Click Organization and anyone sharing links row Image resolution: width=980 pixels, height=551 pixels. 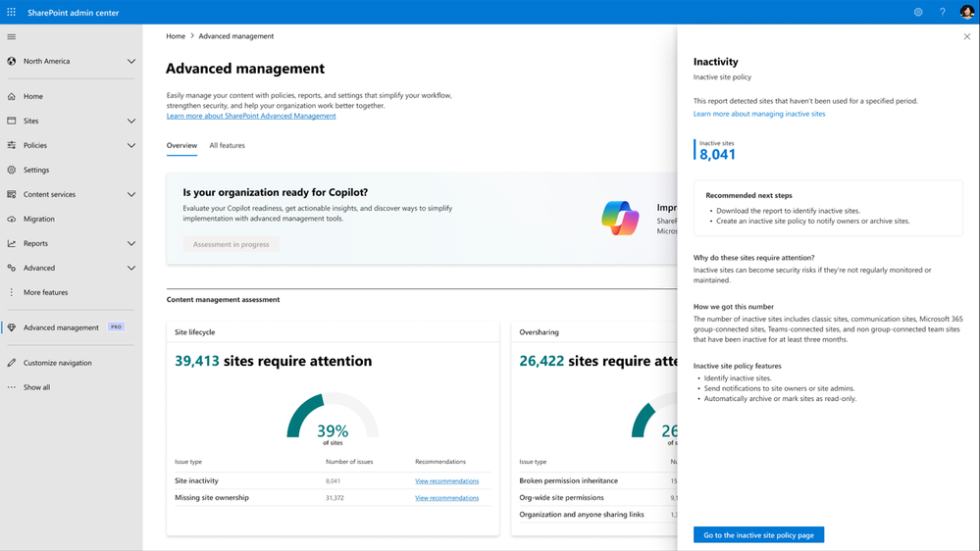[582, 515]
